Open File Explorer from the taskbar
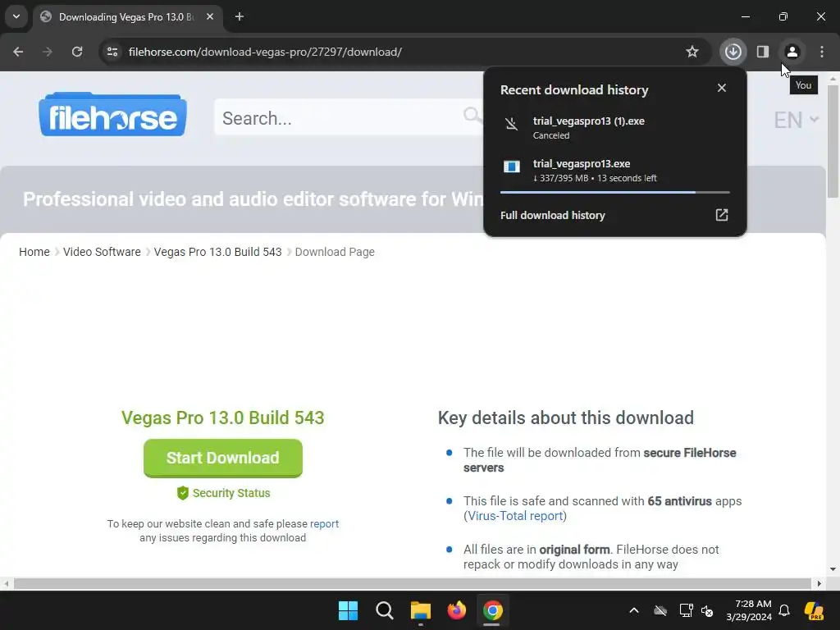 pyautogui.click(x=421, y=610)
